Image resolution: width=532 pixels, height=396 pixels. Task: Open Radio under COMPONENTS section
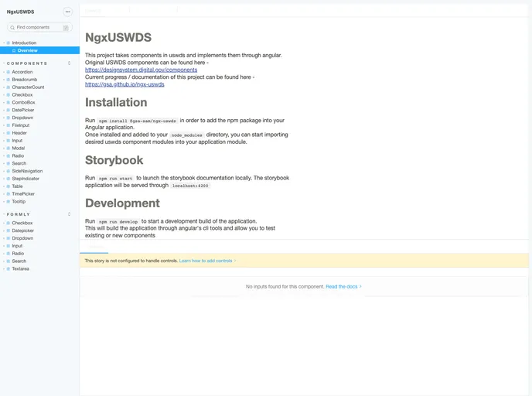pos(18,155)
